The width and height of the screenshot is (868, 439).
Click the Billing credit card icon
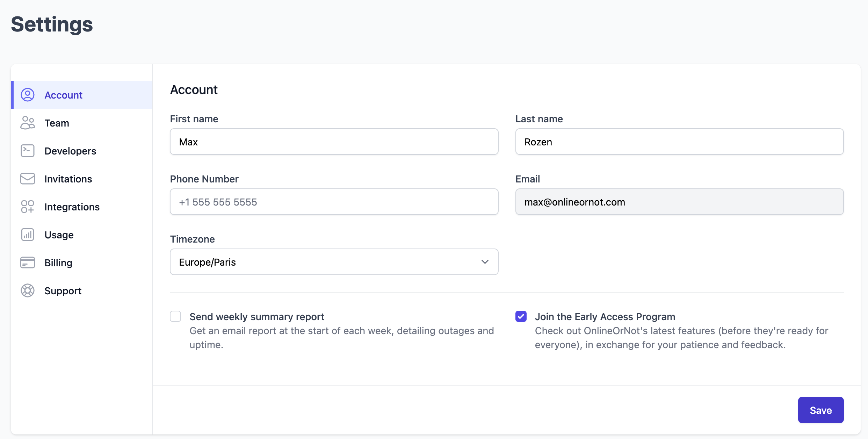point(28,262)
